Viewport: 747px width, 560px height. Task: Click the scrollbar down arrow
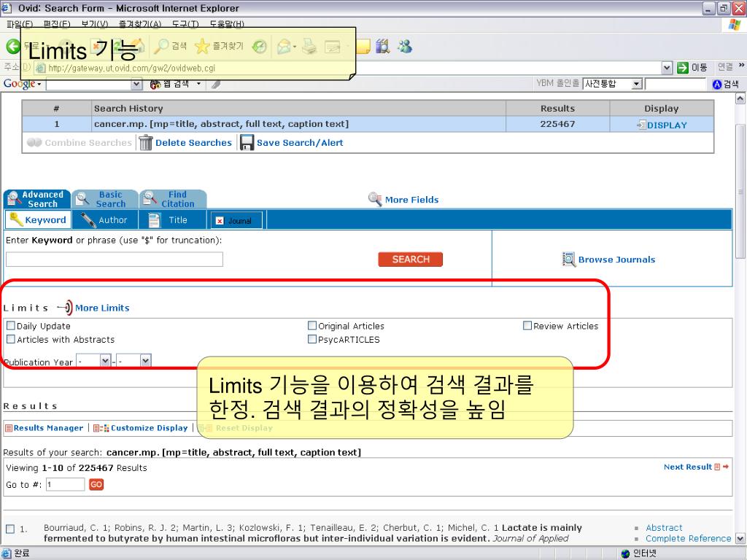tap(740, 539)
